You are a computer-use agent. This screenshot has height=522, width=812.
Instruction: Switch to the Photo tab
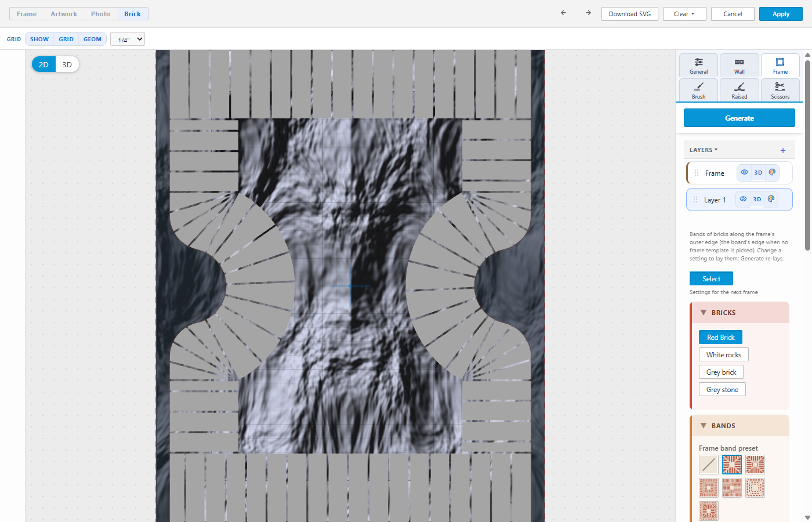[x=100, y=14]
